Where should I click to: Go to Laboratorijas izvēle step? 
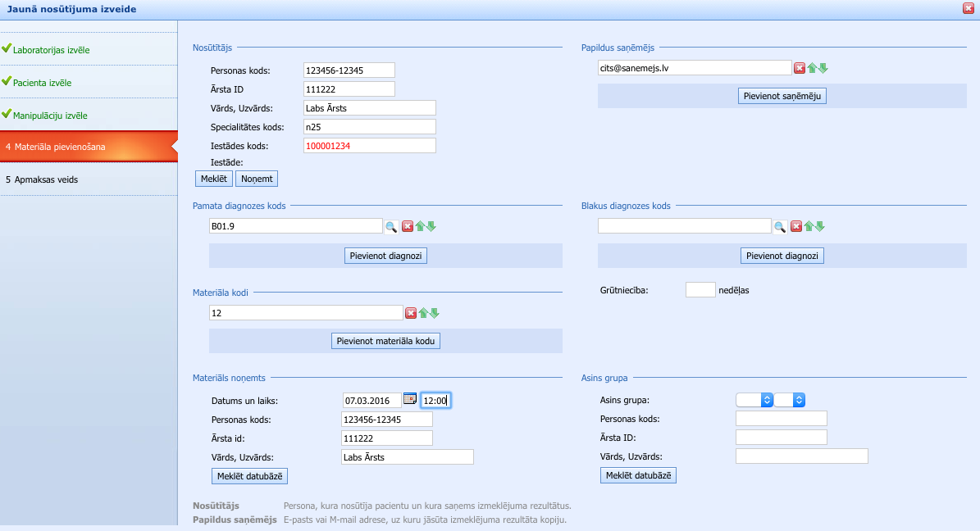pyautogui.click(x=51, y=50)
